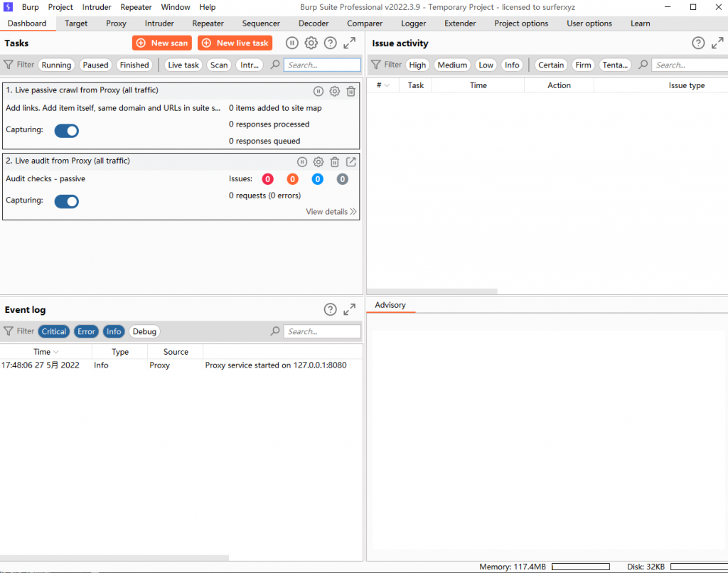This screenshot has height=573, width=728.
Task: Open settings for Live passive crawl task
Action: click(334, 92)
